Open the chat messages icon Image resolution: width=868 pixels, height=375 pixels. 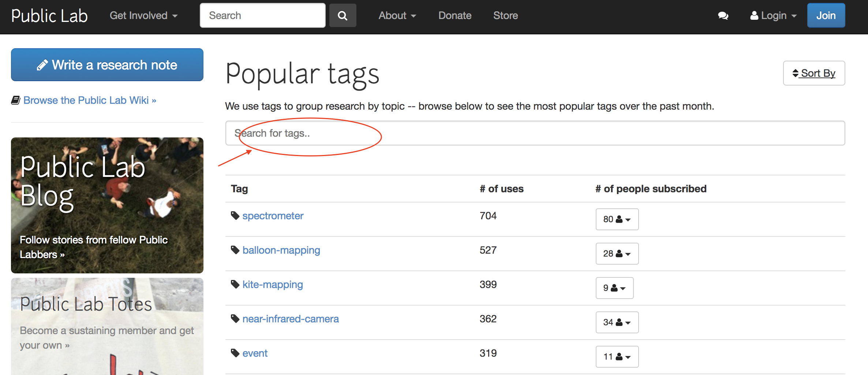(723, 16)
